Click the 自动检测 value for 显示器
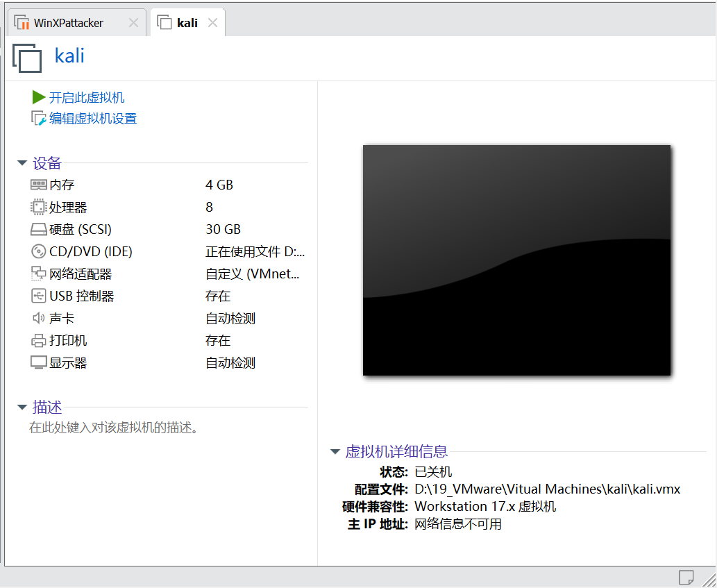The width and height of the screenshot is (717, 588). 230,363
